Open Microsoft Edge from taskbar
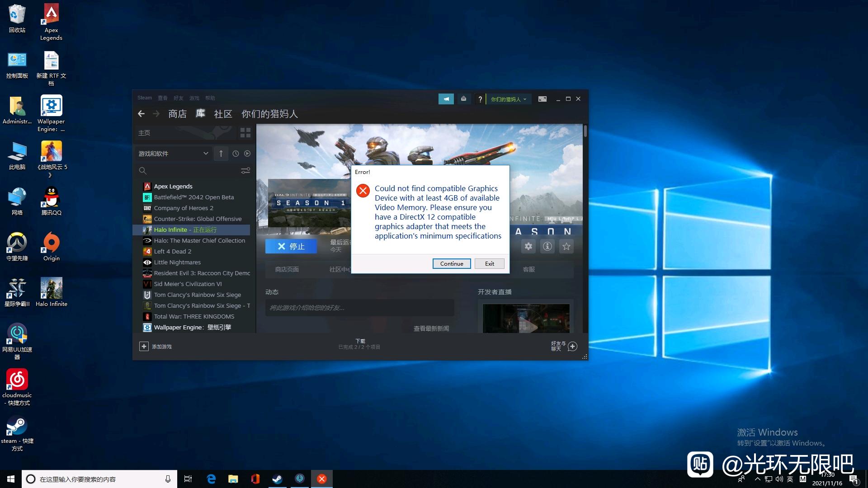Image resolution: width=868 pixels, height=488 pixels. coord(211,479)
